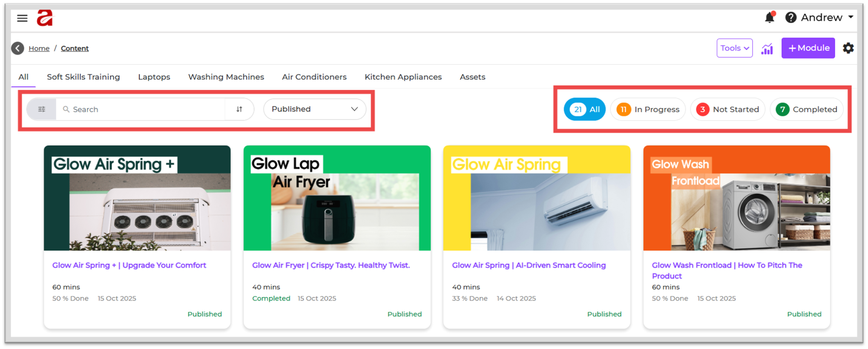Filter by In Progress status
The height and width of the screenshot is (349, 868).
648,110
